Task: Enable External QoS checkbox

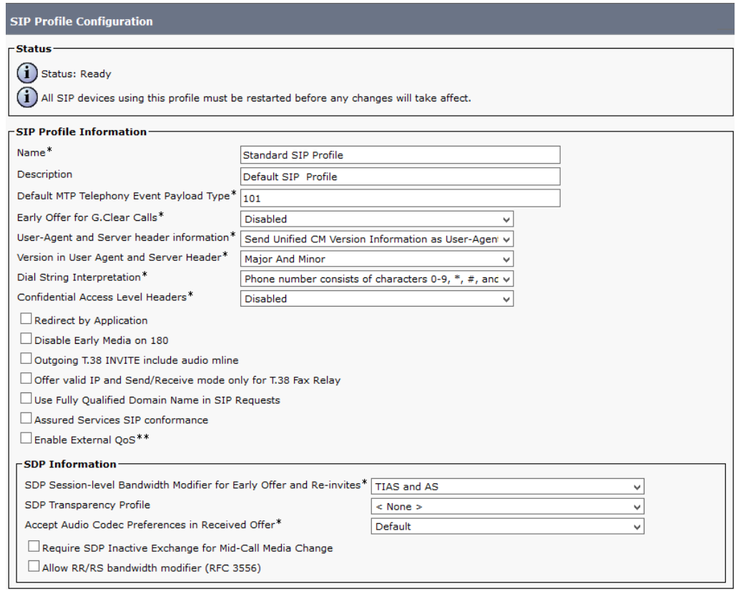Action: click(26, 438)
